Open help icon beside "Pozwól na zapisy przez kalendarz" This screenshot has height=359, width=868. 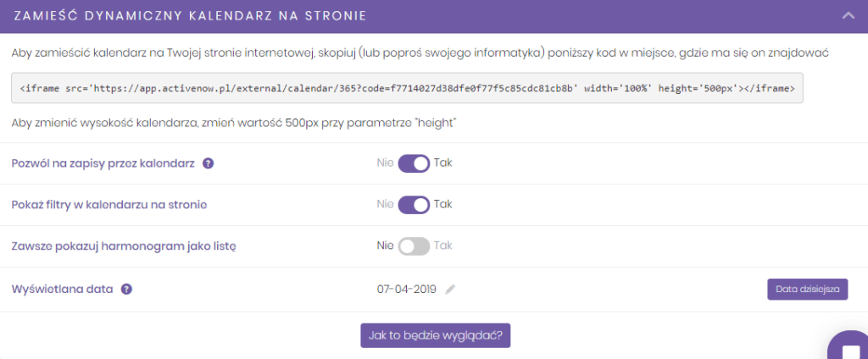click(x=209, y=163)
